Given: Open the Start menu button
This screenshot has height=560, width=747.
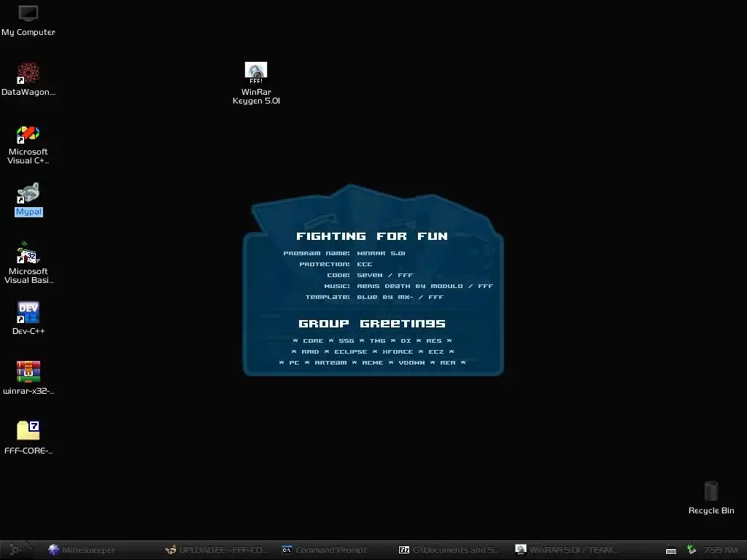Looking at the screenshot, I should pos(16,550).
